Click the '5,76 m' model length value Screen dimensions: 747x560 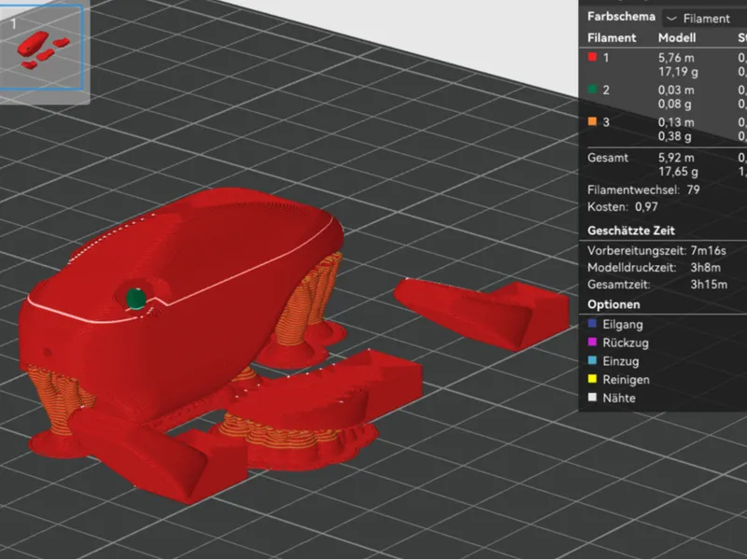(676, 58)
